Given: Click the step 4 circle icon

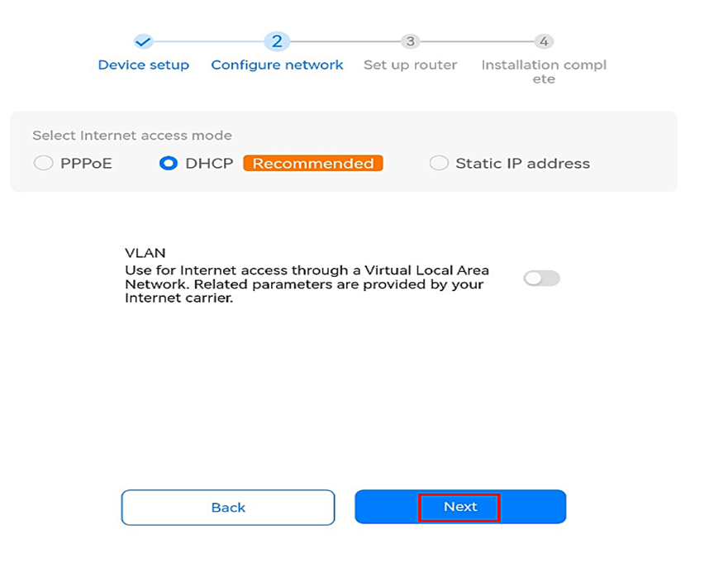Looking at the screenshot, I should pyautogui.click(x=543, y=41).
